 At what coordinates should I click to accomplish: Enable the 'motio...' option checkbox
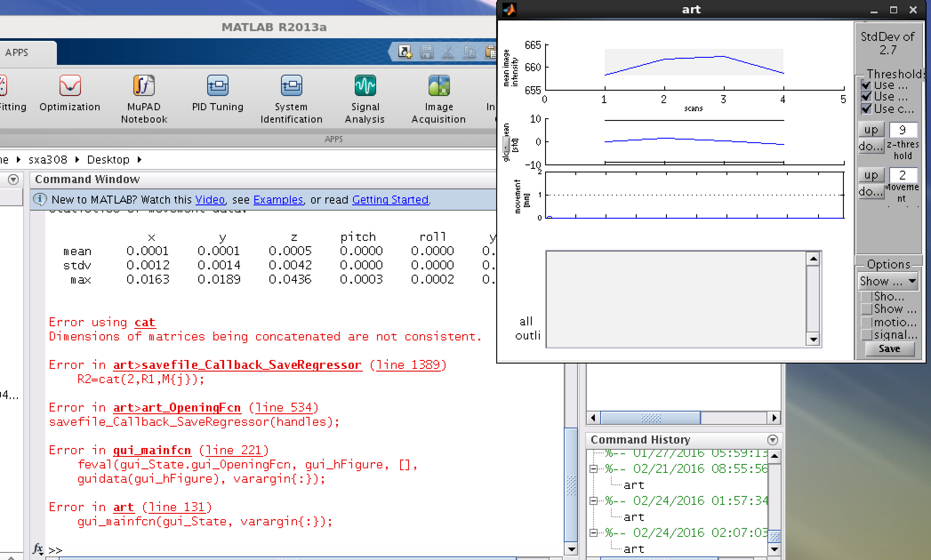point(867,322)
